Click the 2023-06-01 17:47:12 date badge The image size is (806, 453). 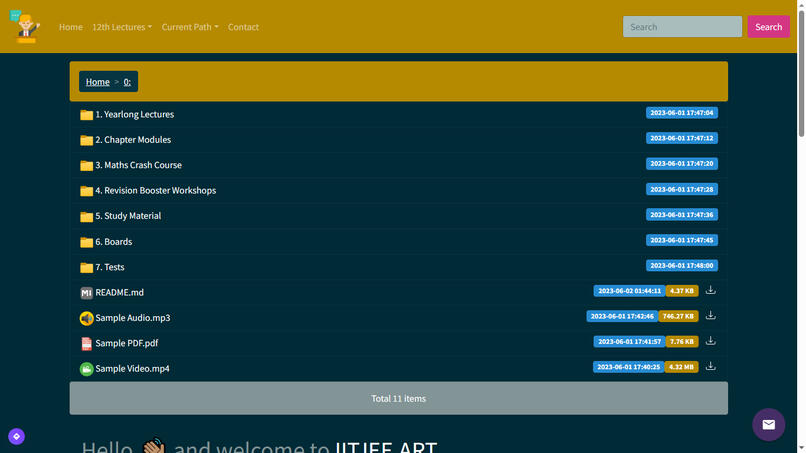[682, 138]
